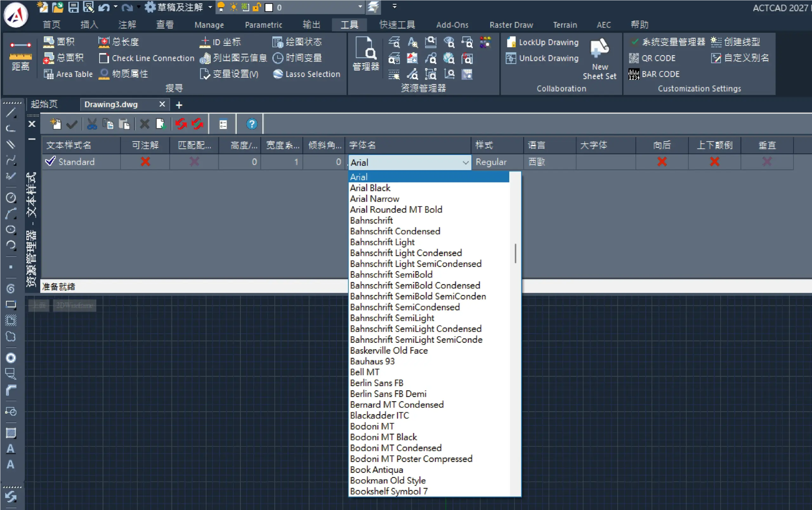Click the blue help question mark icon
This screenshot has height=510, width=812.
252,124
